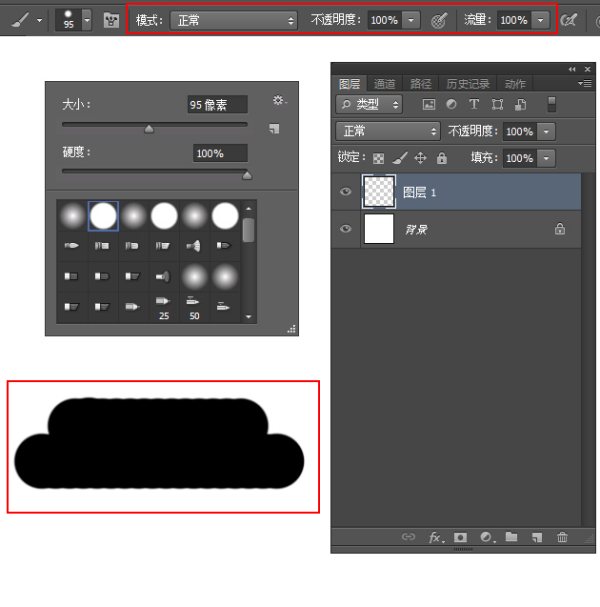
Task: Filter for pixel layers icon
Action: pos(429,104)
